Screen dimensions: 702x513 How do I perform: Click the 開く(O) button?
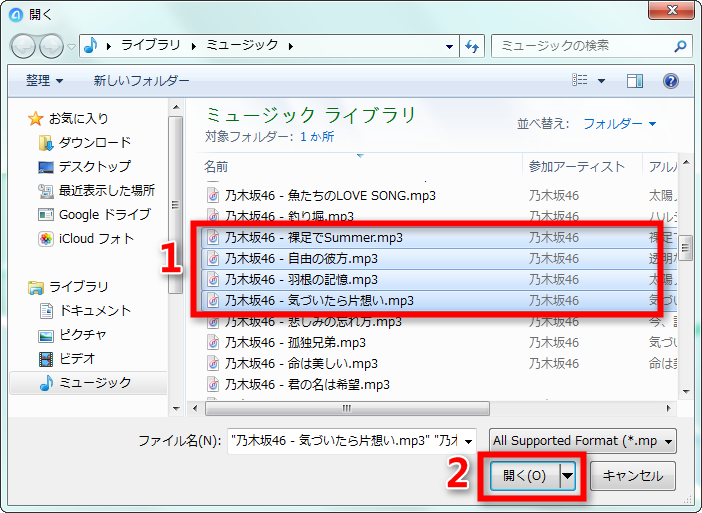point(525,475)
